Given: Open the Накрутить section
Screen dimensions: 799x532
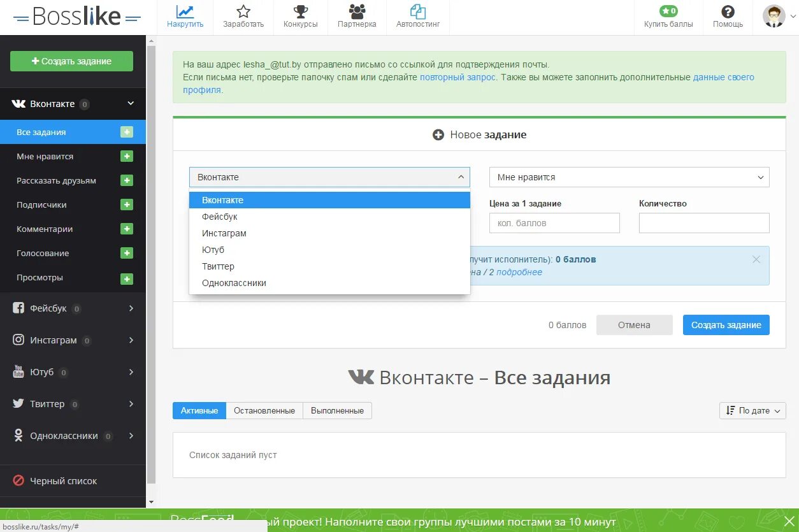Looking at the screenshot, I should (185, 17).
